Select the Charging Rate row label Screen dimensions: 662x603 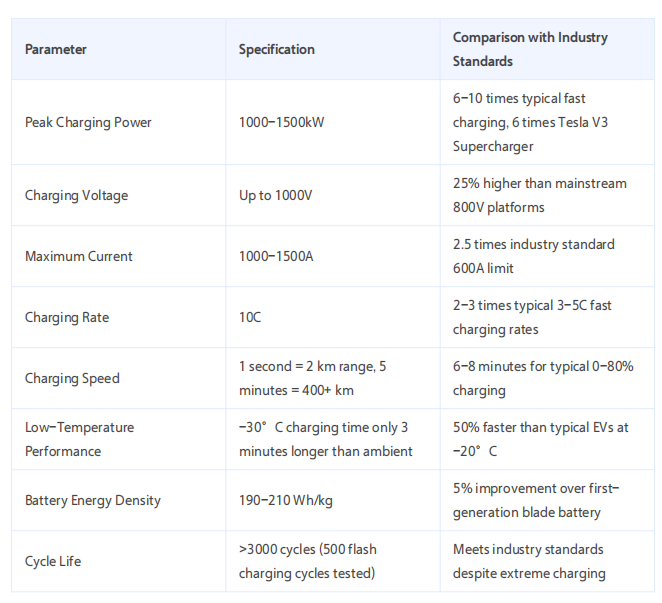tap(67, 317)
